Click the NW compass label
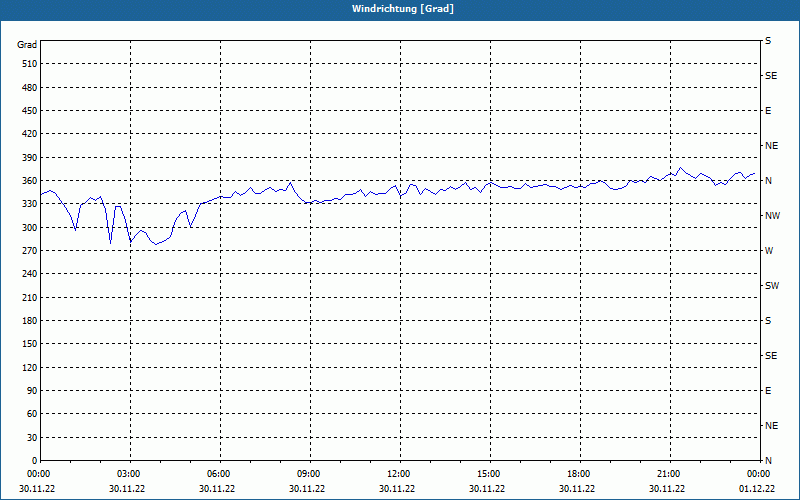The width and height of the screenshot is (800, 500). click(772, 216)
